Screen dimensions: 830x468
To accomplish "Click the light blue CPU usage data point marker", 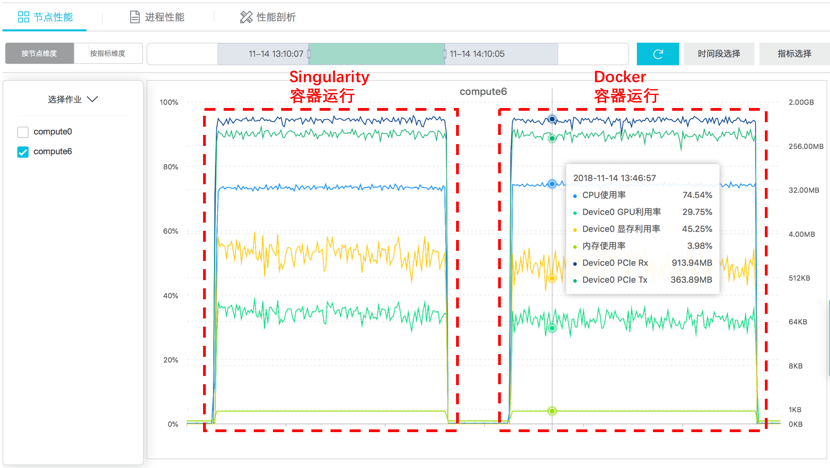I will 552,184.
